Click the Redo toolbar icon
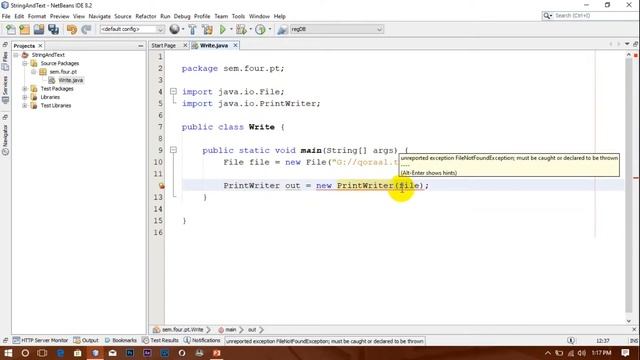This screenshot has height=360, width=640. [86, 29]
